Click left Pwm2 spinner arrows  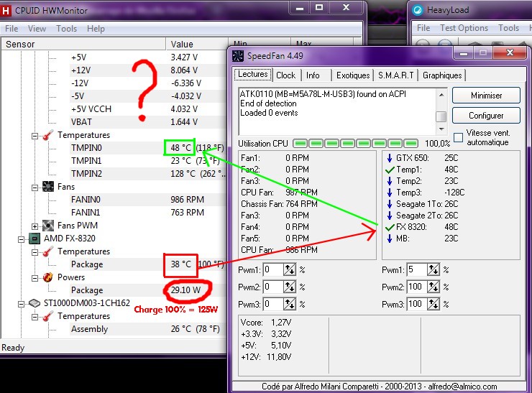point(290,287)
